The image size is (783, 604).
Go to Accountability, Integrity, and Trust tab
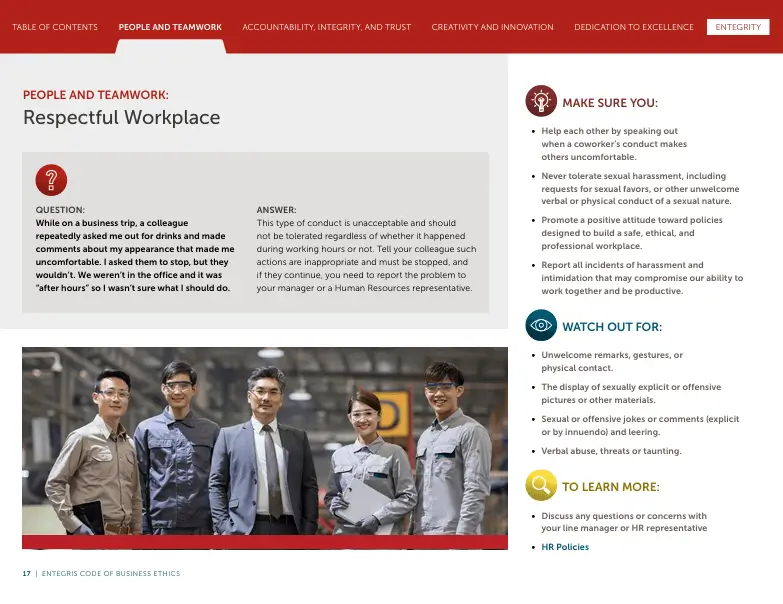[x=327, y=27]
